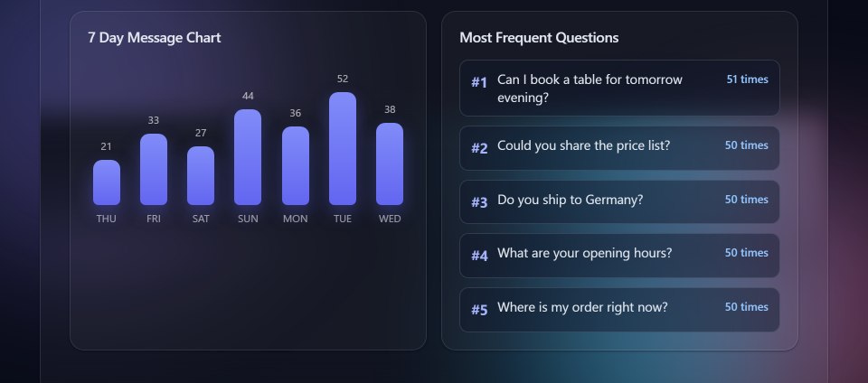Click the #1 rank badge
Image resolution: width=868 pixels, height=383 pixels.
click(479, 82)
